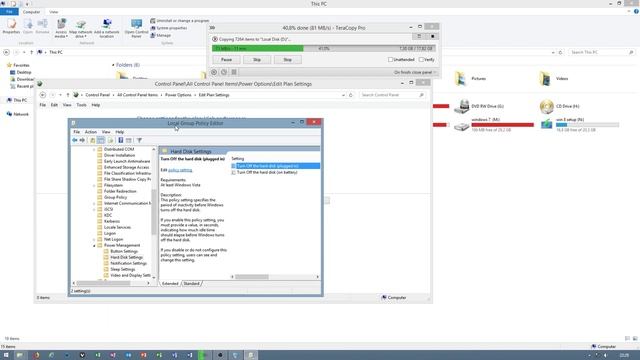Select Desktop under Favorites
Image resolution: width=640 pixels, height=360 pixels.
click(24, 72)
